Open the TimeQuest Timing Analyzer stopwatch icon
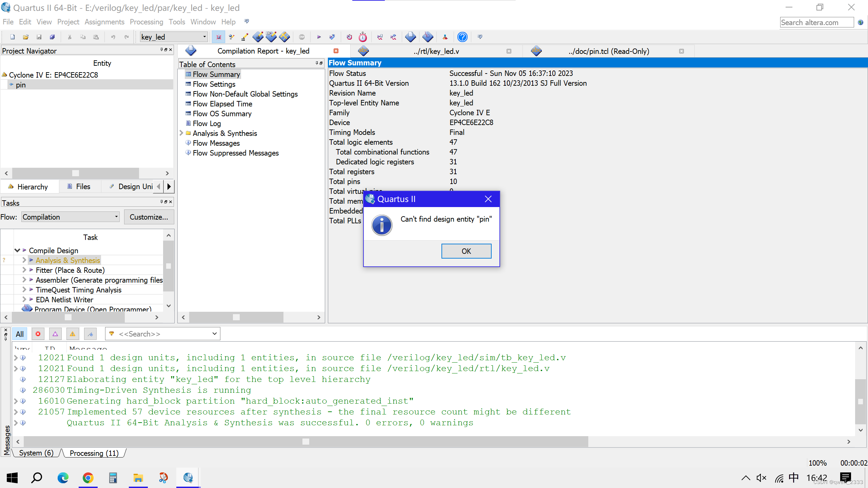Image resolution: width=868 pixels, height=488 pixels. point(362,37)
